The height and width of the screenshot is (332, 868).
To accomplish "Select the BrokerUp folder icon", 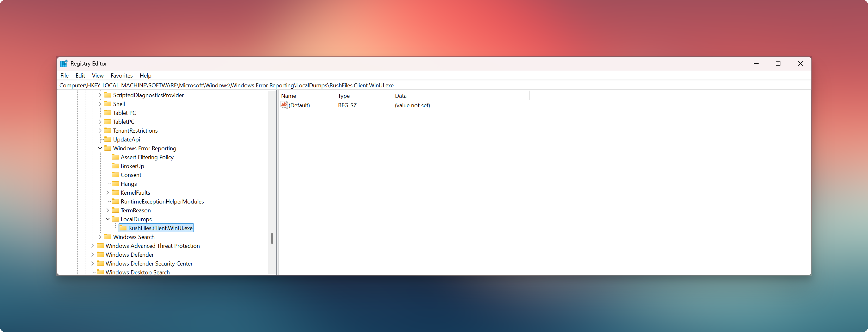I will (116, 166).
